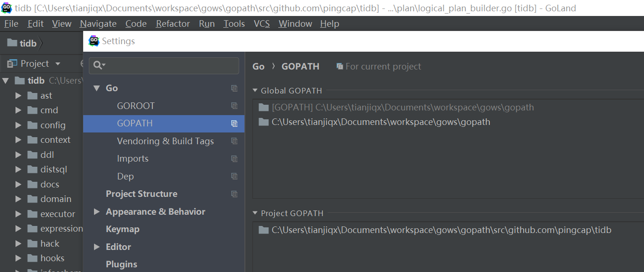644x272 pixels.
Task: Click project-level icon beside Project Structure
Action: click(x=234, y=194)
